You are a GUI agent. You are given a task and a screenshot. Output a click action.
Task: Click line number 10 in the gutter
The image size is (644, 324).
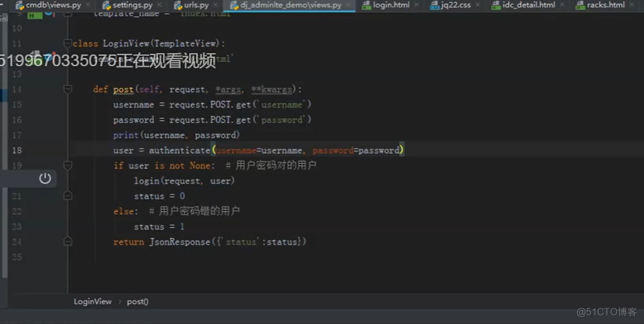click(17, 28)
